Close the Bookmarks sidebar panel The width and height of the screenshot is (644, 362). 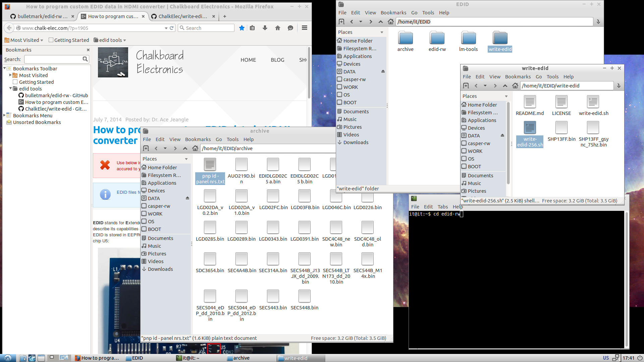pyautogui.click(x=88, y=50)
